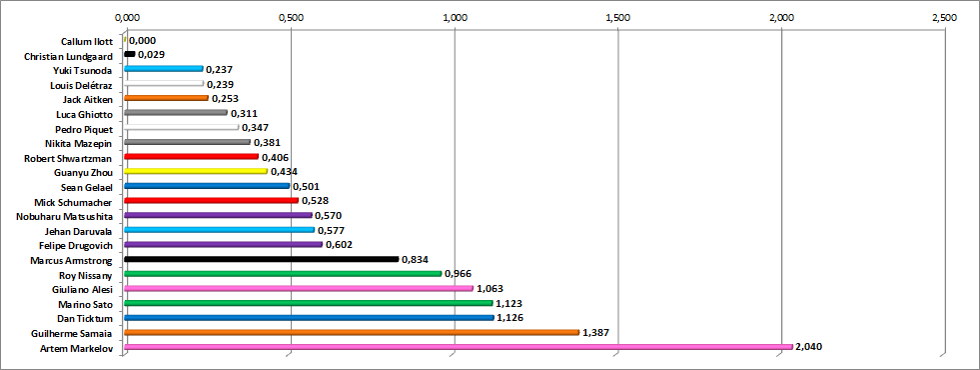Select Marcus Armstrong's black bar
Screen dimensions: 980x370
click(x=262, y=259)
